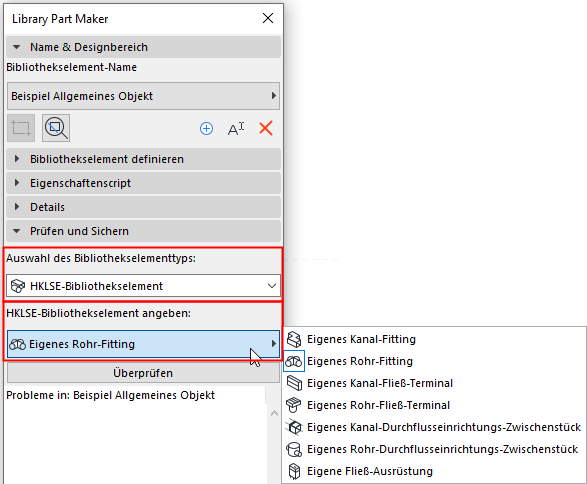Pick Eigenes Rohr-Durchflusseinrichtungs-Zwischenstück
The image size is (587, 484).
434,449
